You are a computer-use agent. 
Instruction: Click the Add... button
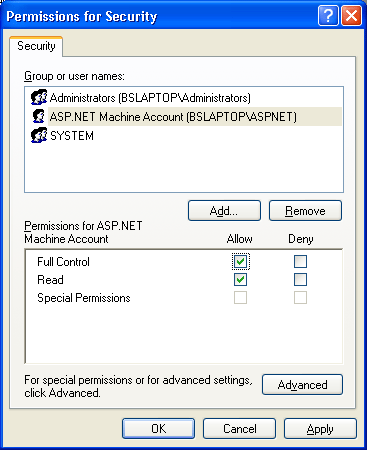pos(224,211)
